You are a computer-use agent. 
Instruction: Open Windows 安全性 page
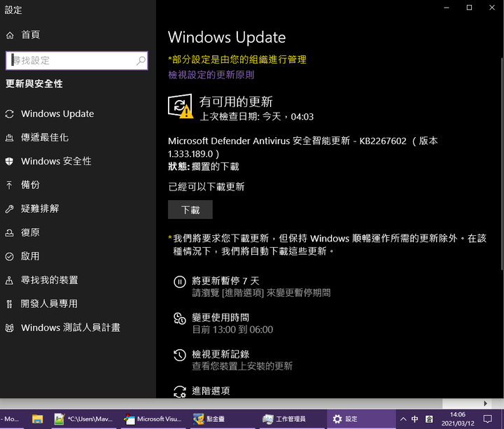[56, 162]
